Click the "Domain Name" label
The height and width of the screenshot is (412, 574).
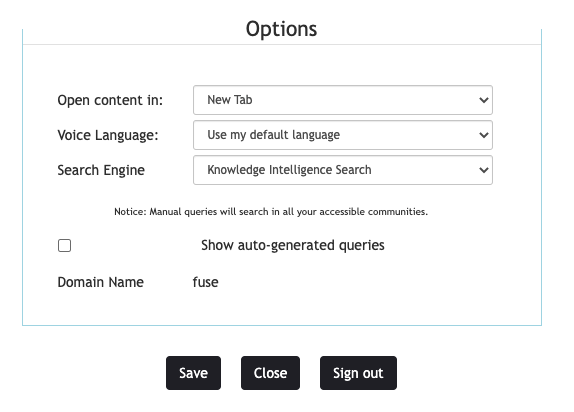tap(101, 282)
